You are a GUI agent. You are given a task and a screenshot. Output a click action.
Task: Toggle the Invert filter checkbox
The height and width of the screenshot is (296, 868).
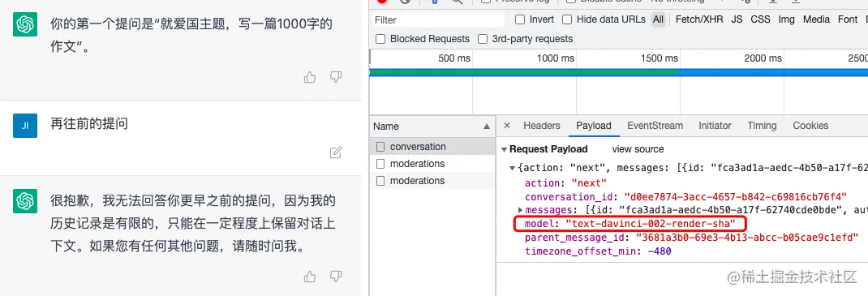[520, 19]
